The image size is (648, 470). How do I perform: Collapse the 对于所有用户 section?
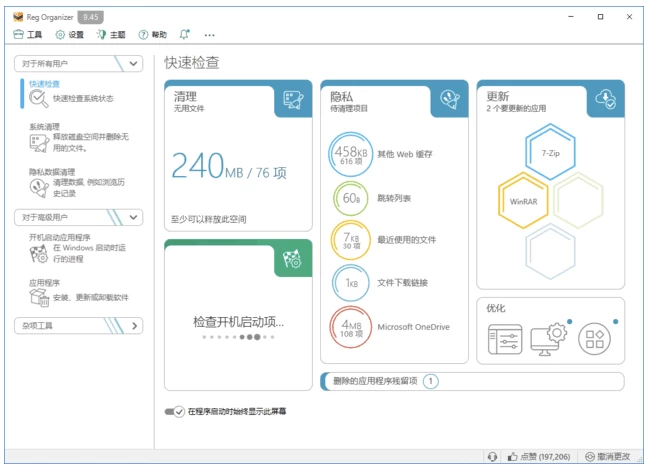(136, 63)
